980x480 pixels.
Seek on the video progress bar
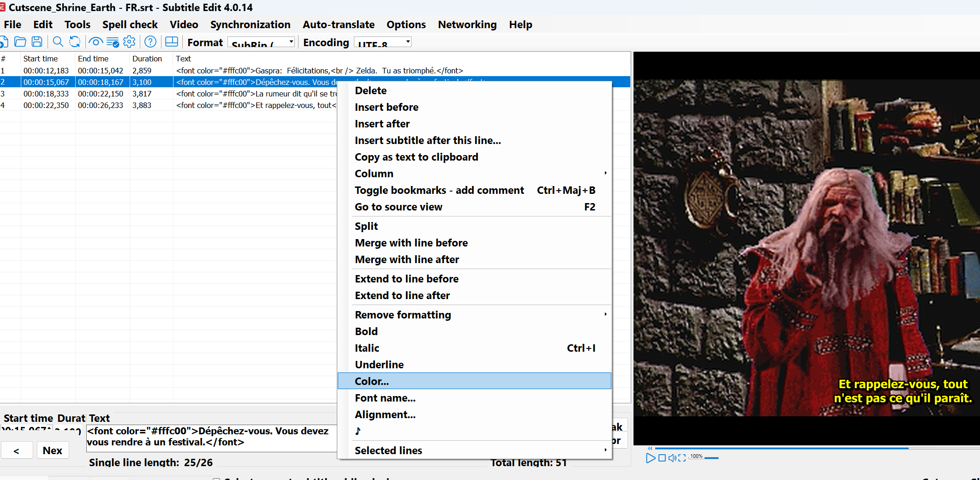[x=817, y=448]
